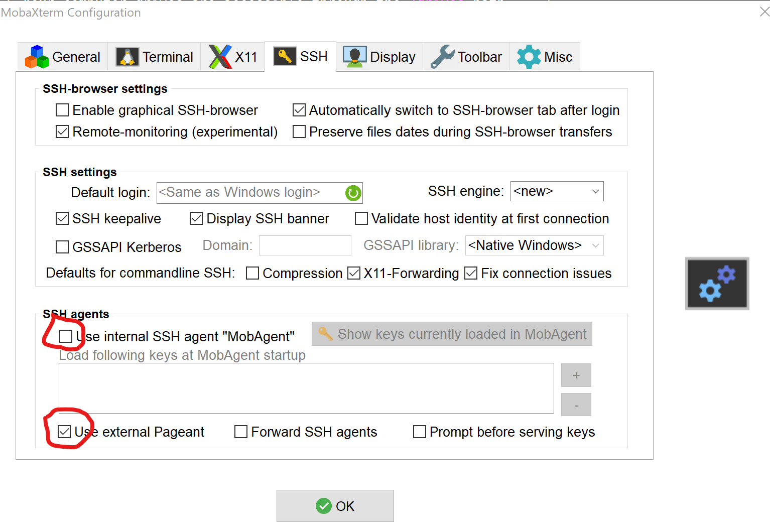Click the monitor Display icon
Viewport: 770px width, 532px height.
355,57
